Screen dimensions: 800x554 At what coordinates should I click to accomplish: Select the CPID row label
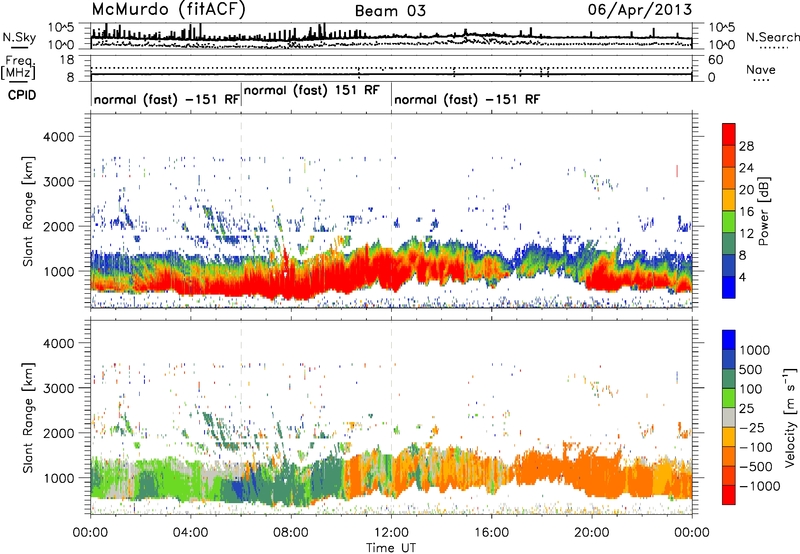22,95
